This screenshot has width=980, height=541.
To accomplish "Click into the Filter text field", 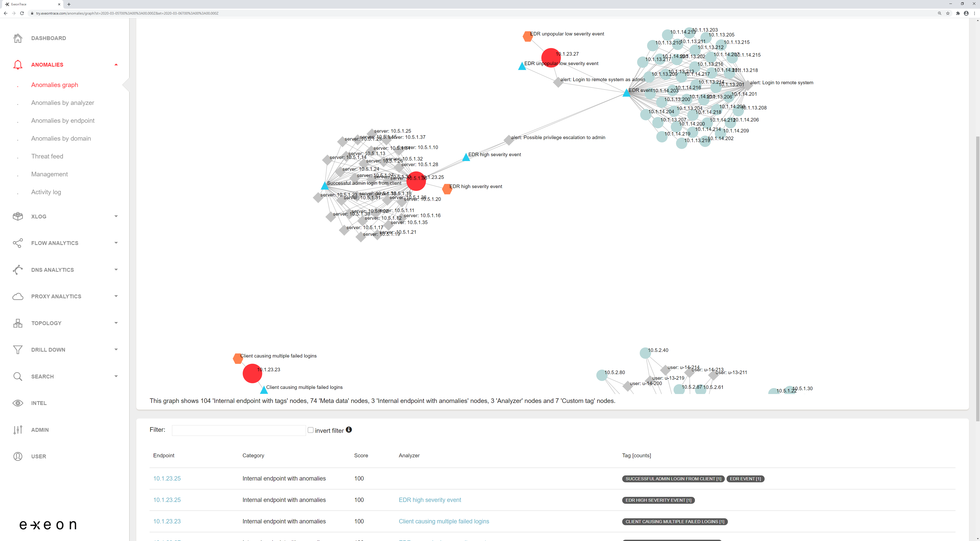I will 239,430.
